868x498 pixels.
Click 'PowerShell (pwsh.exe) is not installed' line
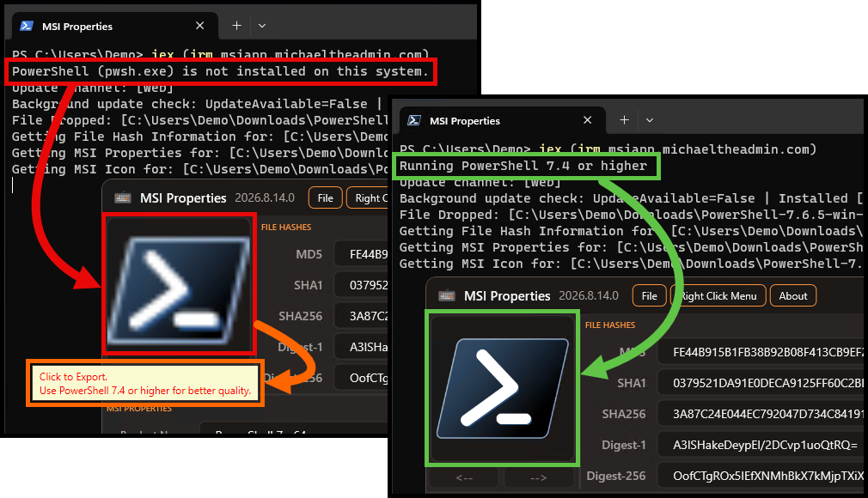pyautogui.click(x=220, y=71)
